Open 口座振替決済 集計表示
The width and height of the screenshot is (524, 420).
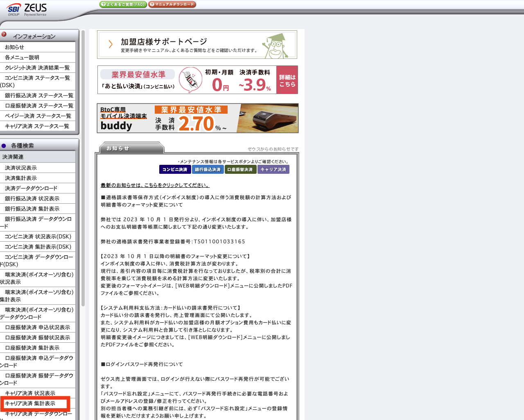[38, 348]
